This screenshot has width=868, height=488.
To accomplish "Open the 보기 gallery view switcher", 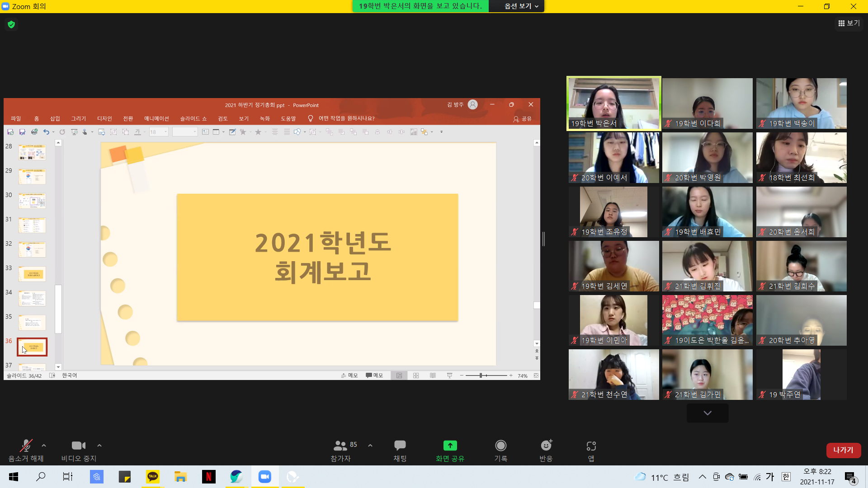I will (x=849, y=23).
